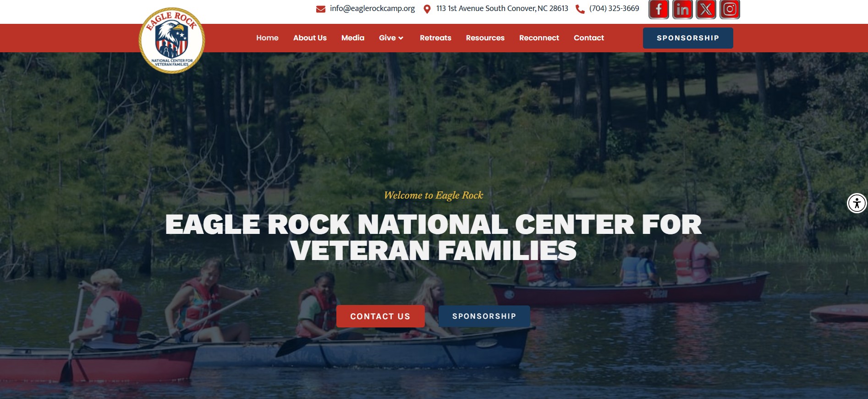The image size is (868, 399).
Task: Open the accessibility widget icon
Action: [857, 203]
